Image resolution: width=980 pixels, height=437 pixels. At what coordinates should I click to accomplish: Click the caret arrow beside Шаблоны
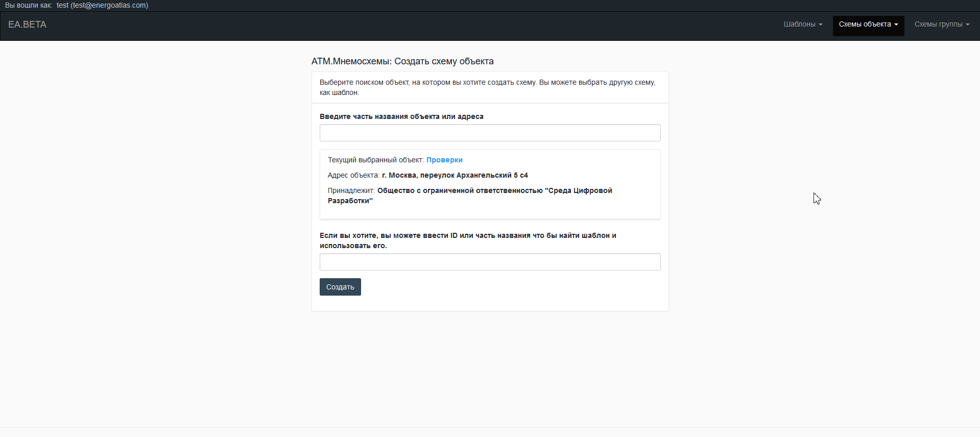[821, 25]
